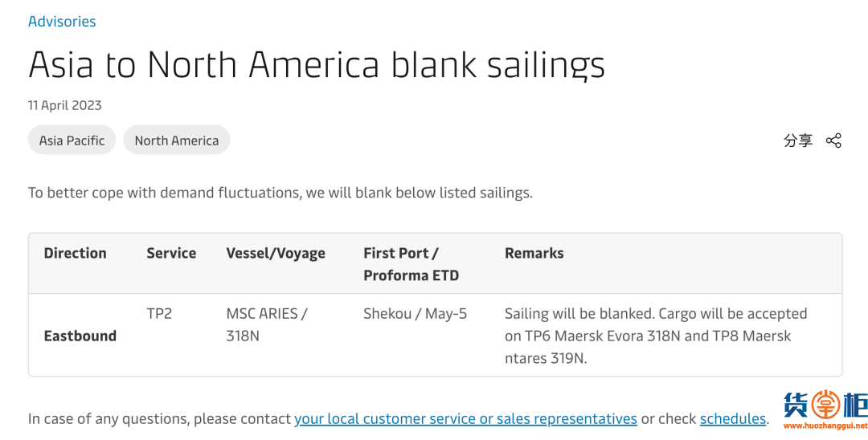868x440 pixels.
Task: Select the North America tag
Action: tap(176, 141)
